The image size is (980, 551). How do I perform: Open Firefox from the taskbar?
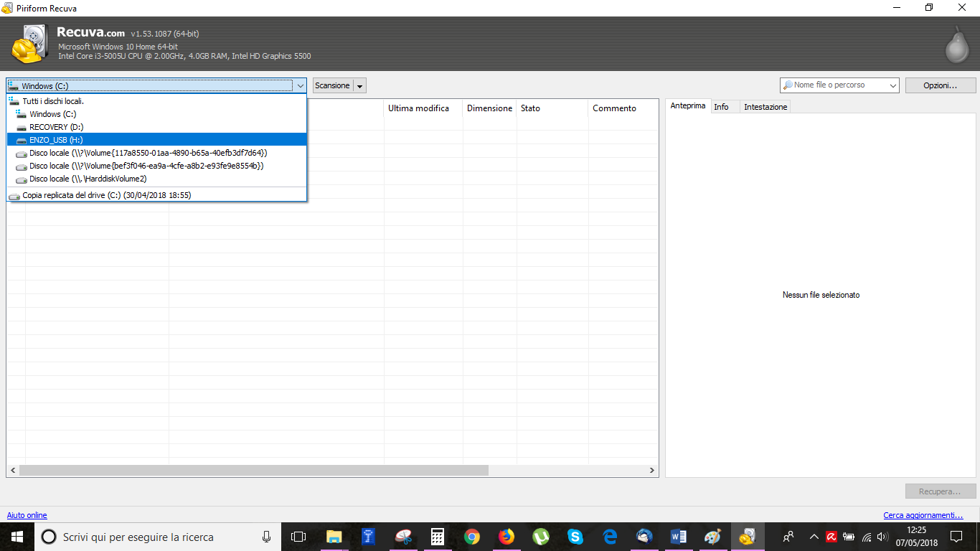[507, 537]
